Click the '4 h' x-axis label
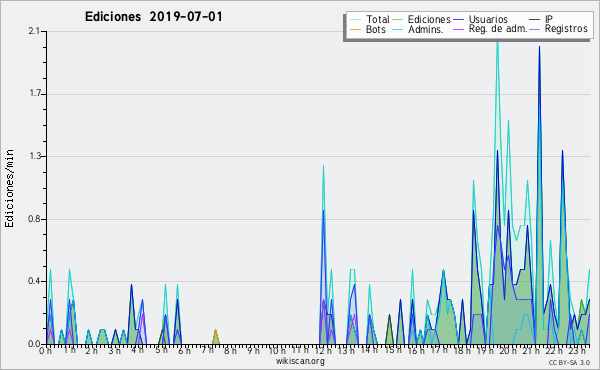This screenshot has width=600, height=370. click(137, 350)
